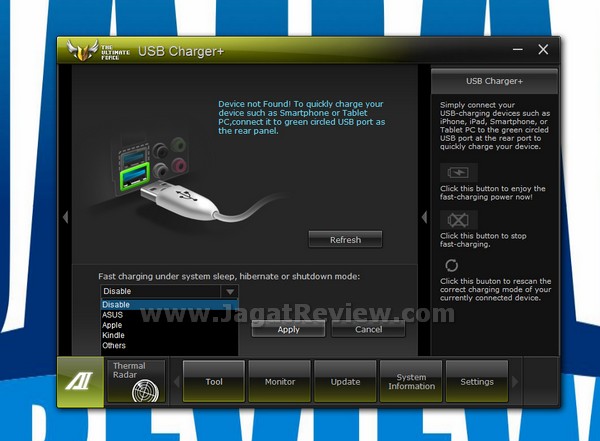The height and width of the screenshot is (441, 600).
Task: Click the 'Fast charging under system sleep' label
Action: [229, 276]
